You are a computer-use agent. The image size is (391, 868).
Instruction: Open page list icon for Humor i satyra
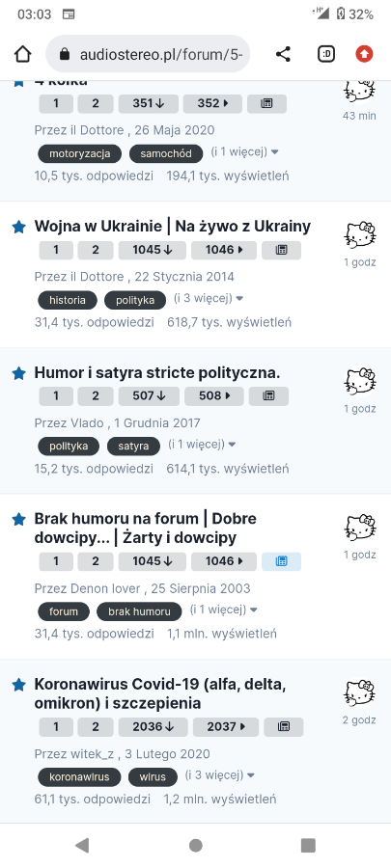pyautogui.click(x=268, y=396)
